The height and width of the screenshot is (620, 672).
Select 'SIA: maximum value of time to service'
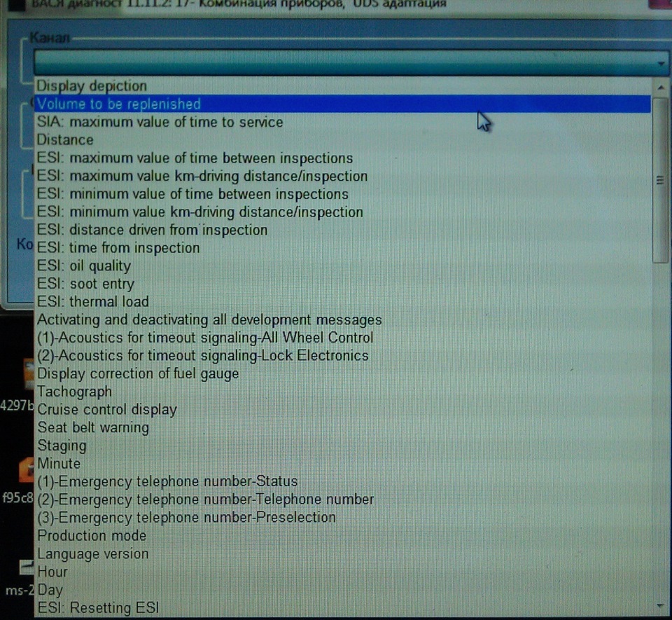343,122
